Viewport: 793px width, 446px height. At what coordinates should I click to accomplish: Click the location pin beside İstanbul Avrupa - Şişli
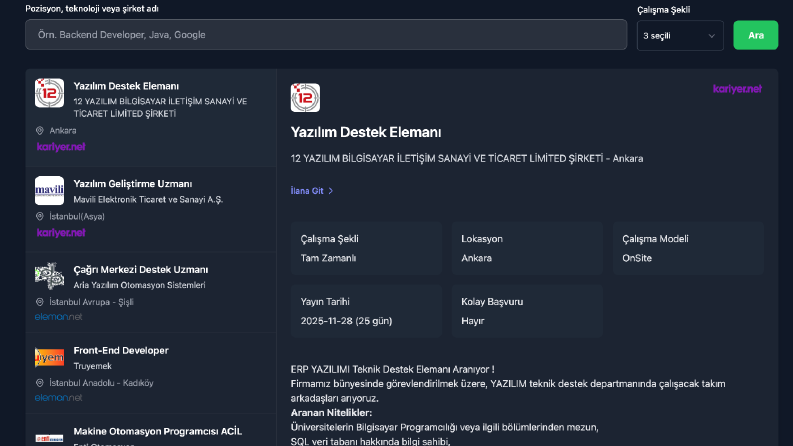[39, 302]
